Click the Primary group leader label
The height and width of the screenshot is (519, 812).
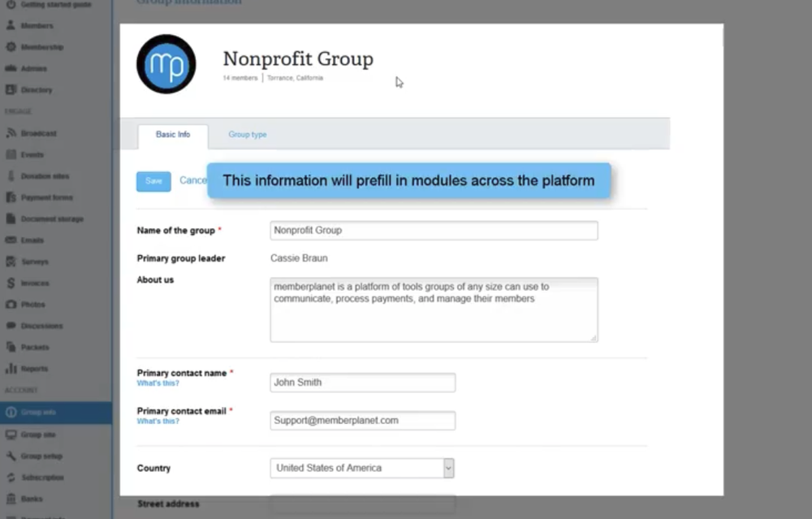[x=181, y=258]
